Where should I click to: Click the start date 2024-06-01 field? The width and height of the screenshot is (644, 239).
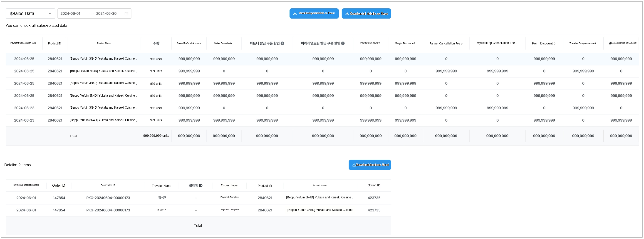[70, 13]
